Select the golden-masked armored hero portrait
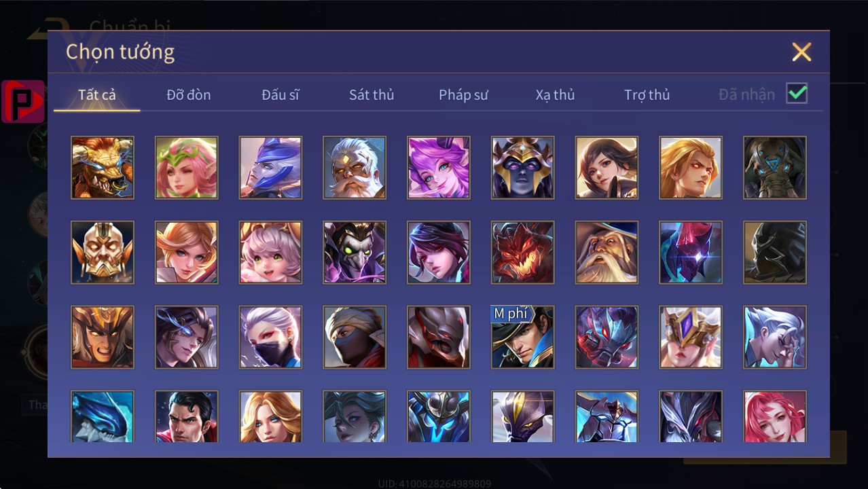The width and height of the screenshot is (868, 489). point(103,253)
